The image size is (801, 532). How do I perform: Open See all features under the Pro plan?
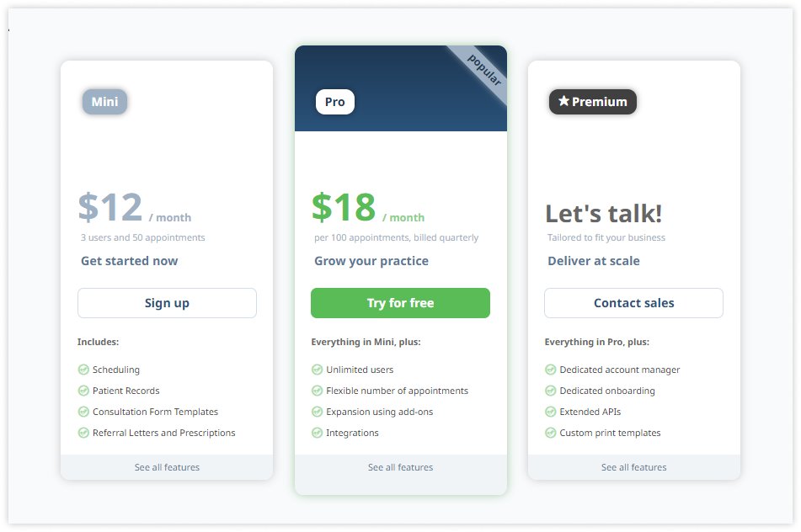[x=400, y=467]
